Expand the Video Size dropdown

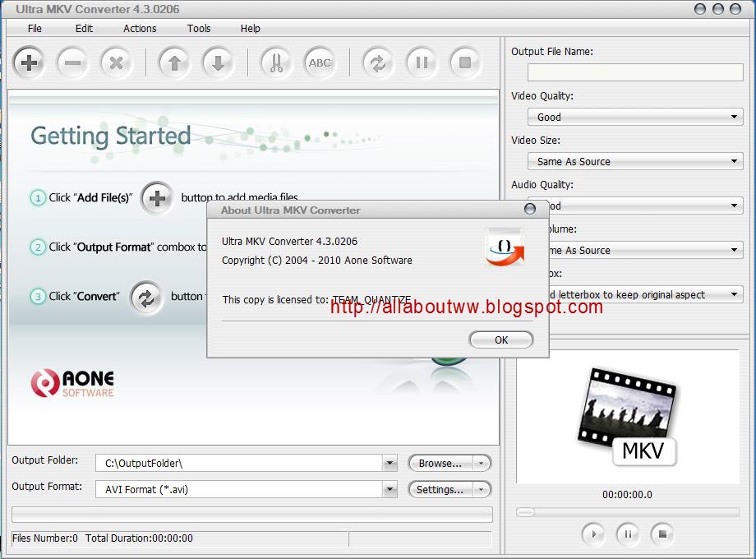(734, 161)
